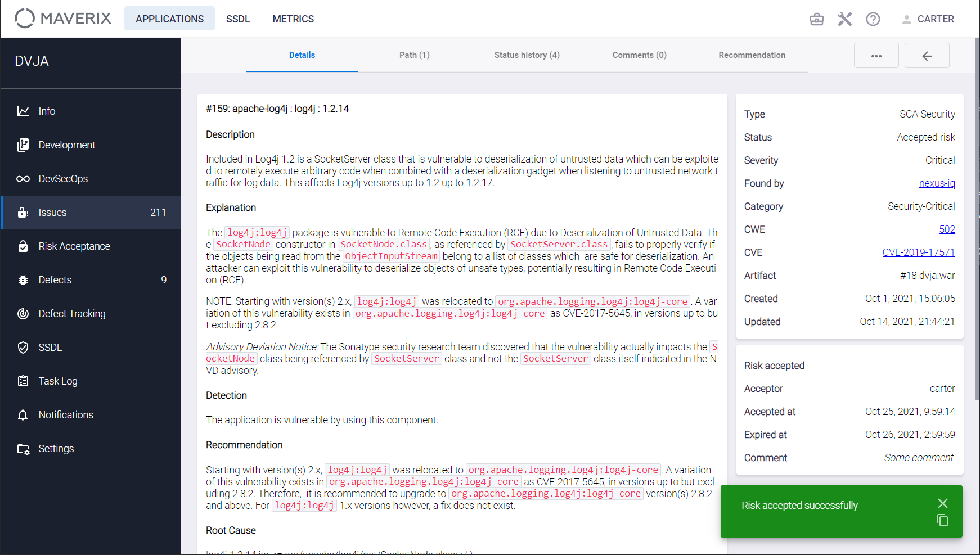The image size is (980, 555).
Task: Open the CWE 502 link
Action: [x=947, y=229]
